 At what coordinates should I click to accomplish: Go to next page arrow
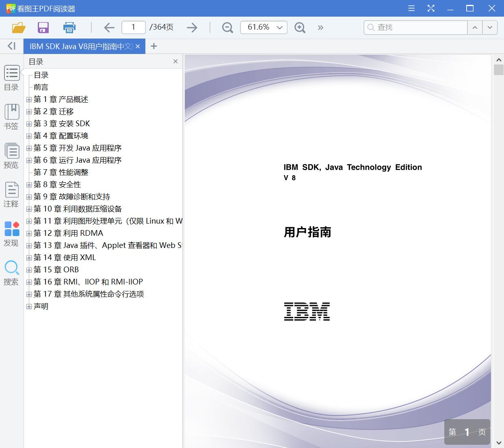[192, 28]
